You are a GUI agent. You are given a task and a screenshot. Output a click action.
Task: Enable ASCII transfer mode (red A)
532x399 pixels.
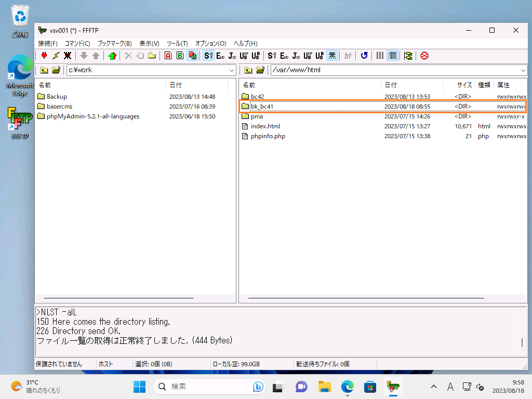pyautogui.click(x=168, y=56)
